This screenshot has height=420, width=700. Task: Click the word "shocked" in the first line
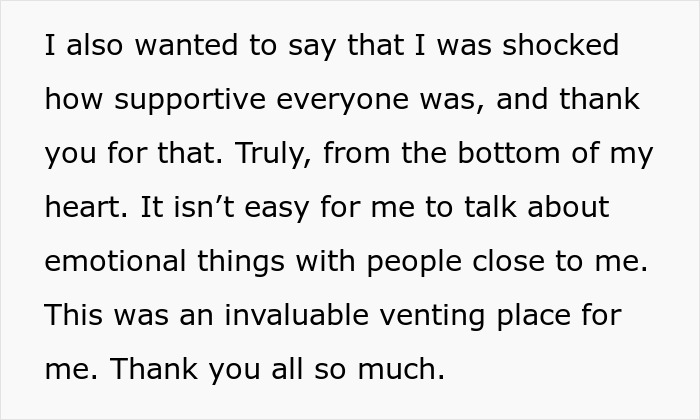tap(559, 46)
